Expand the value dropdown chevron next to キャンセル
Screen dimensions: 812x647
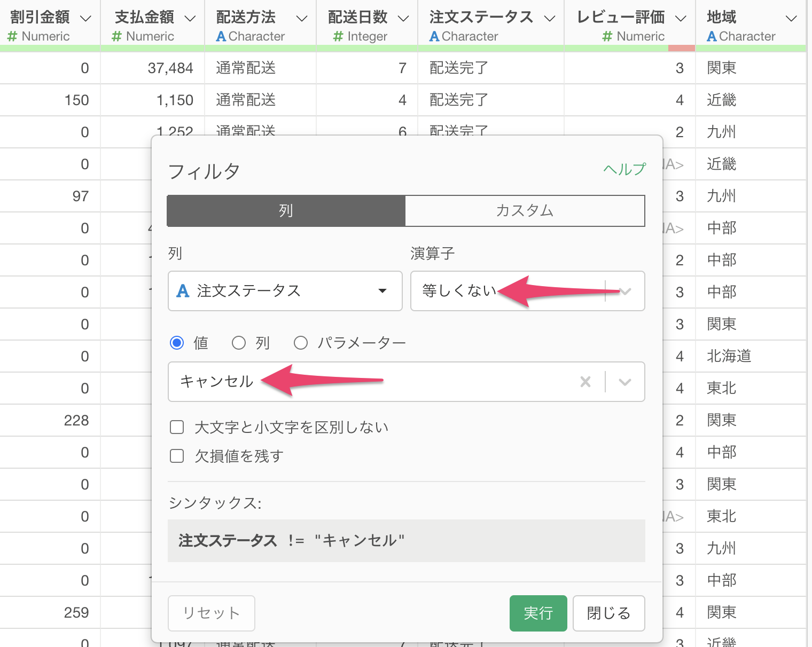click(x=625, y=382)
